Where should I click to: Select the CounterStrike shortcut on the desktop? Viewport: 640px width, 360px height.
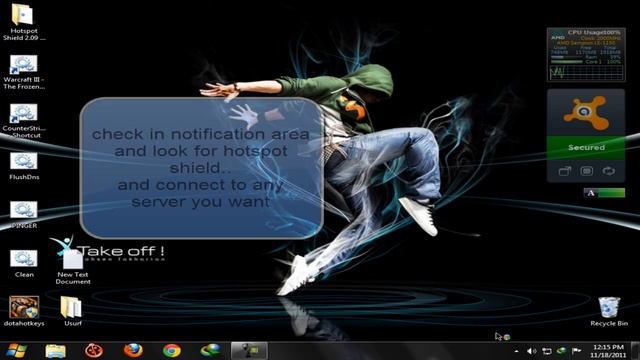(x=24, y=121)
